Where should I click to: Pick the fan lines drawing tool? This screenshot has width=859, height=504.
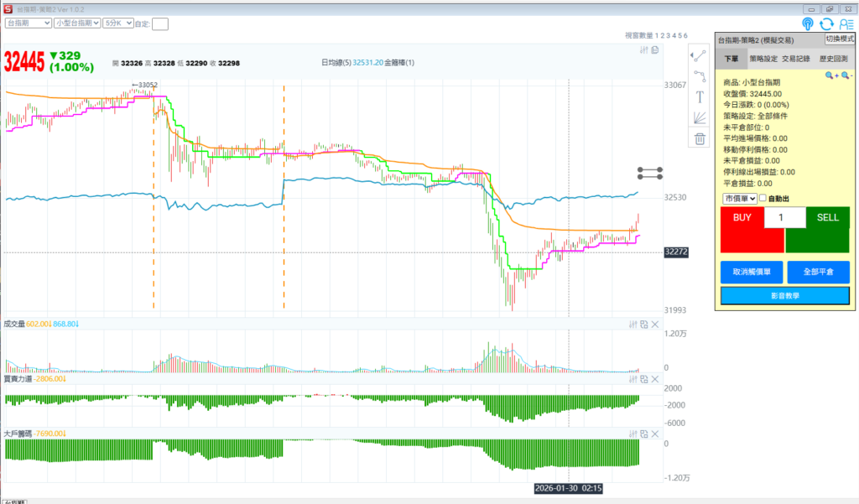699,117
